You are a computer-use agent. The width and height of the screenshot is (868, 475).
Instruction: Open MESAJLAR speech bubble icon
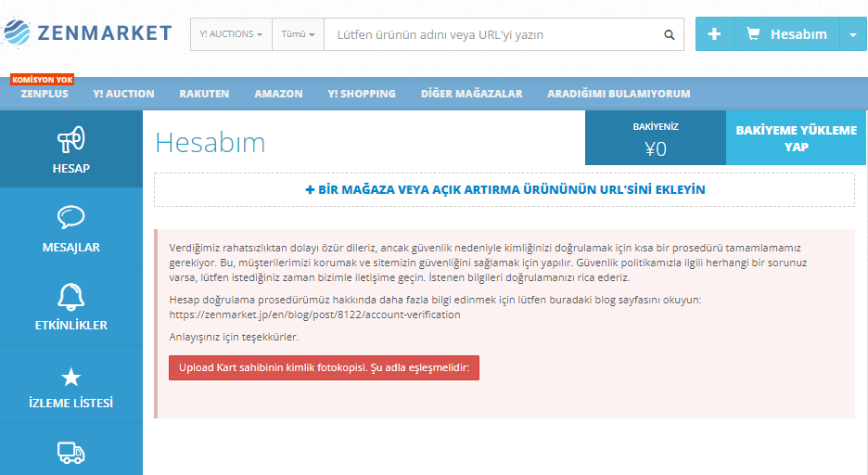pos(70,217)
